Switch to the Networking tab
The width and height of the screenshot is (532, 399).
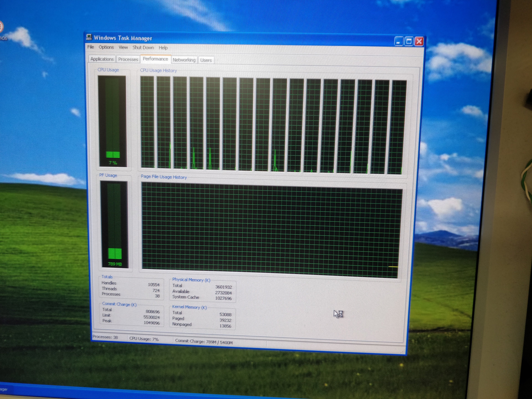[x=184, y=60]
